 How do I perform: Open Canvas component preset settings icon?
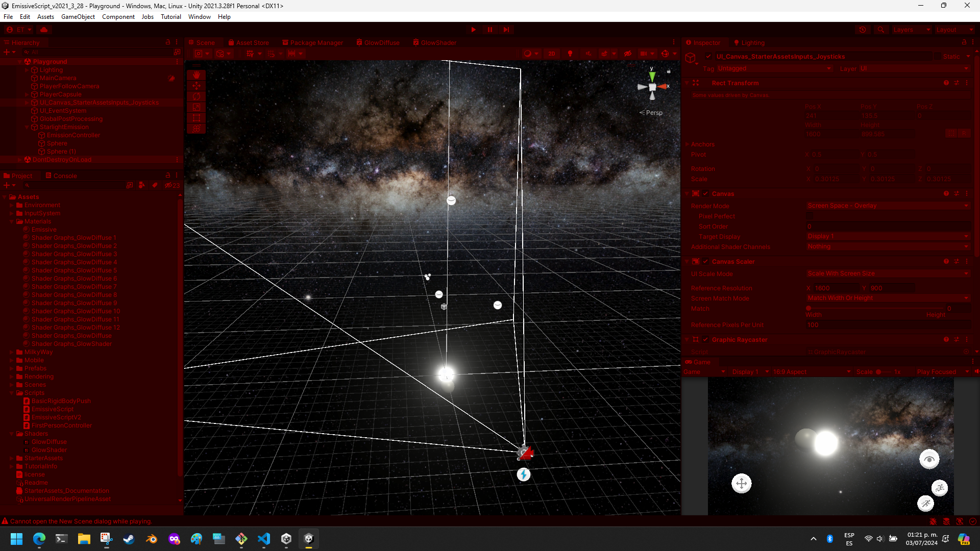[x=957, y=193]
